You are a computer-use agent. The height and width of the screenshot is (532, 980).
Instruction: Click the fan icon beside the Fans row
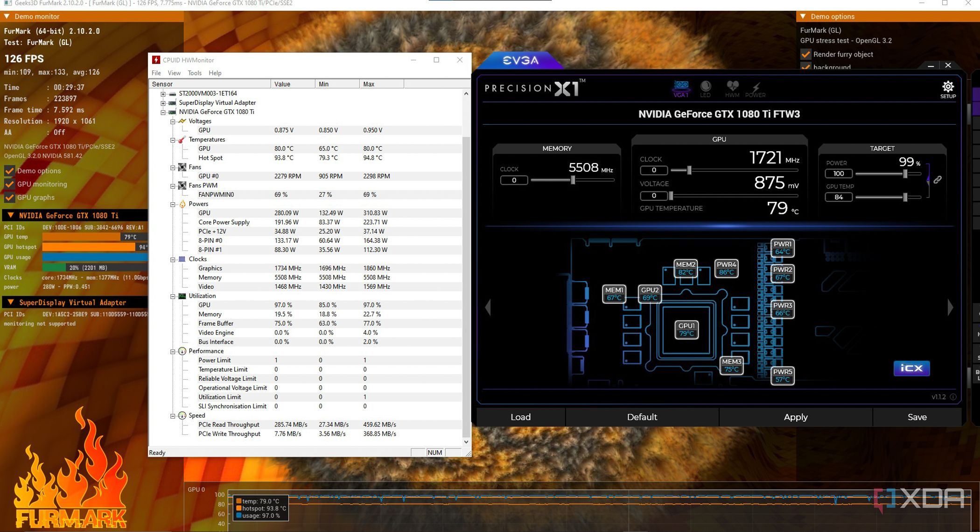(x=182, y=167)
